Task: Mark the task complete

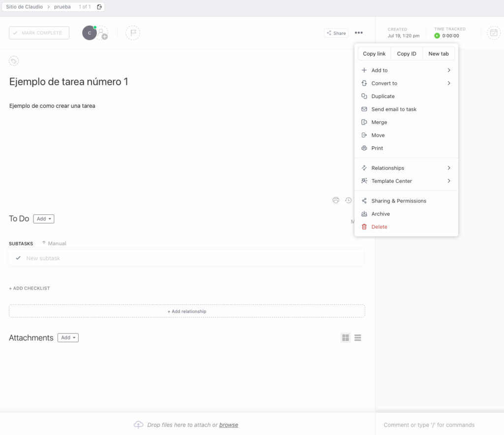Action: point(39,33)
